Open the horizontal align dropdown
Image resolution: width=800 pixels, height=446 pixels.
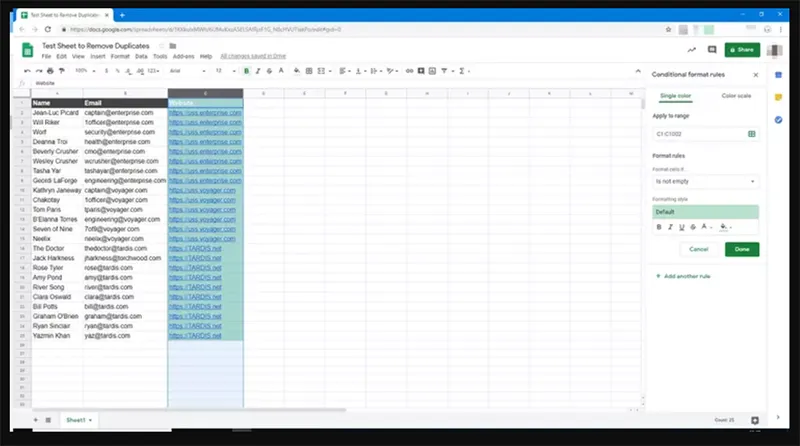(x=345, y=71)
